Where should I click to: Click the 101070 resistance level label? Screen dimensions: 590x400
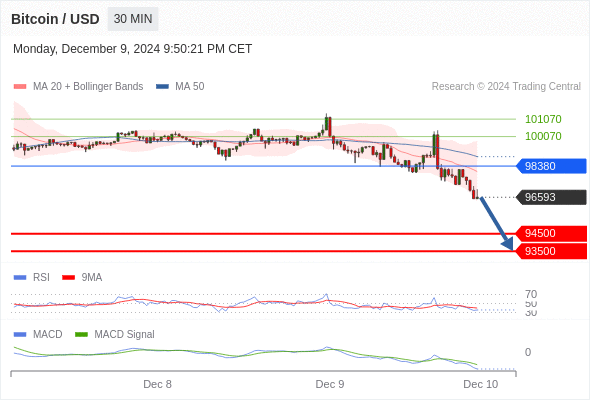(543, 119)
